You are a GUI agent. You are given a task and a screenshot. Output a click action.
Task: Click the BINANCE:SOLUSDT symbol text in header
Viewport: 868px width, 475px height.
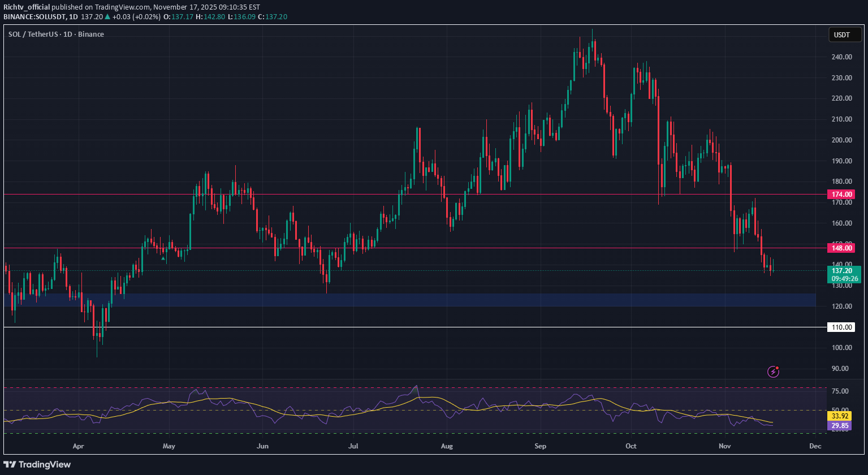33,17
